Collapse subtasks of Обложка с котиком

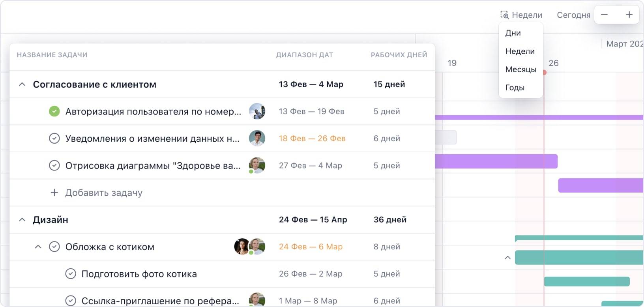coord(38,247)
